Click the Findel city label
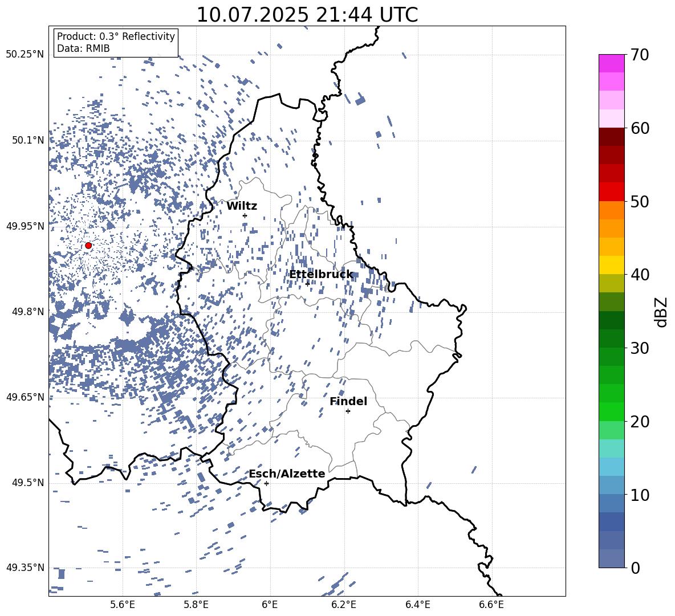 pos(348,401)
